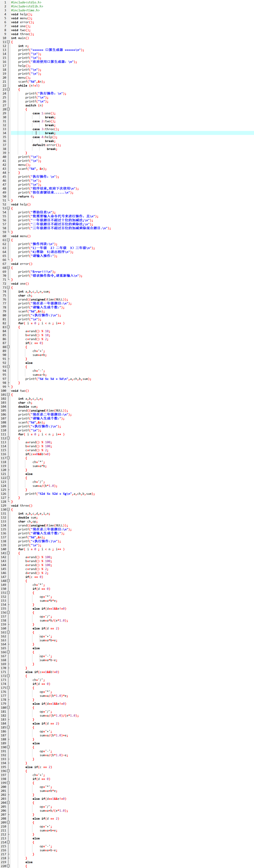Click the 'void menu()' definition at line 60

click(21, 236)
